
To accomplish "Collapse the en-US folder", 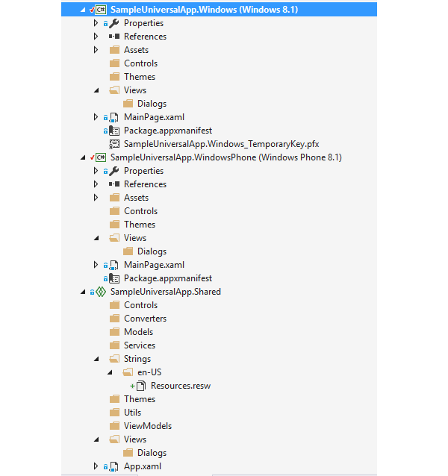I will click(110, 372).
